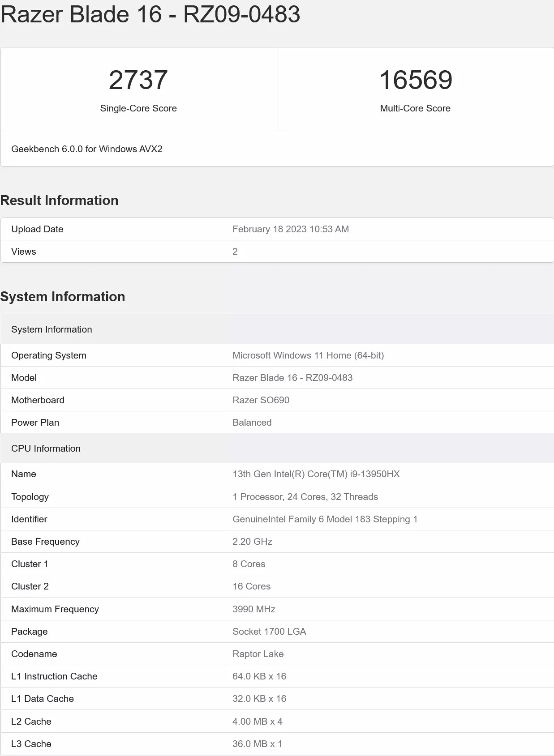This screenshot has height=756, width=554.
Task: Select the Single-Core Score label
Action: pyautogui.click(x=138, y=108)
